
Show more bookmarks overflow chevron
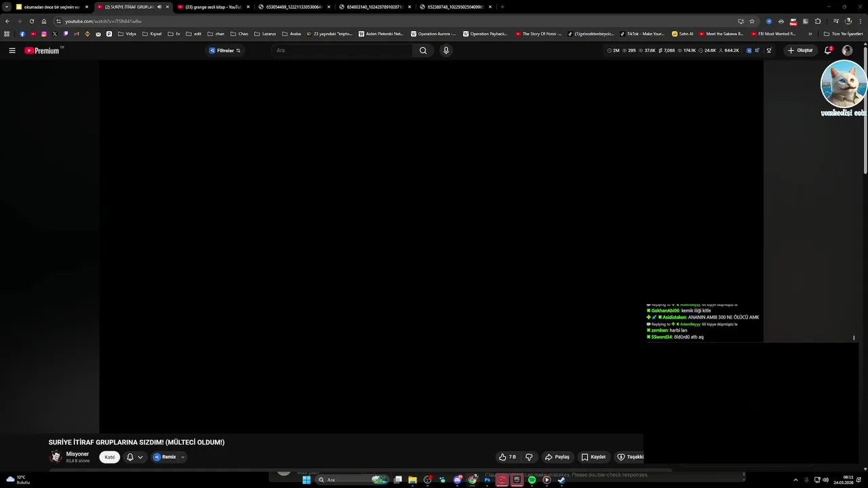pos(810,34)
